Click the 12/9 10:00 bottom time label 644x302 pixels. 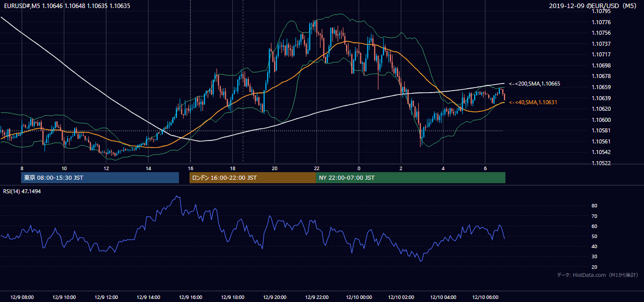point(64,297)
